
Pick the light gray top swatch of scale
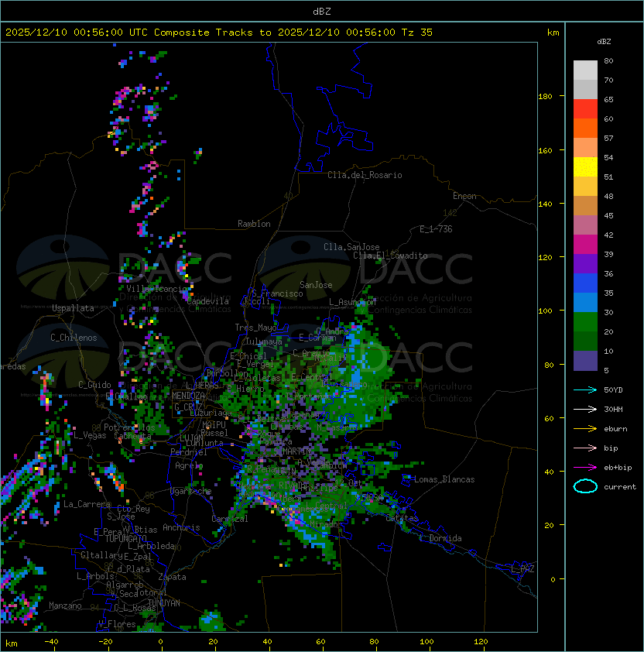(585, 70)
